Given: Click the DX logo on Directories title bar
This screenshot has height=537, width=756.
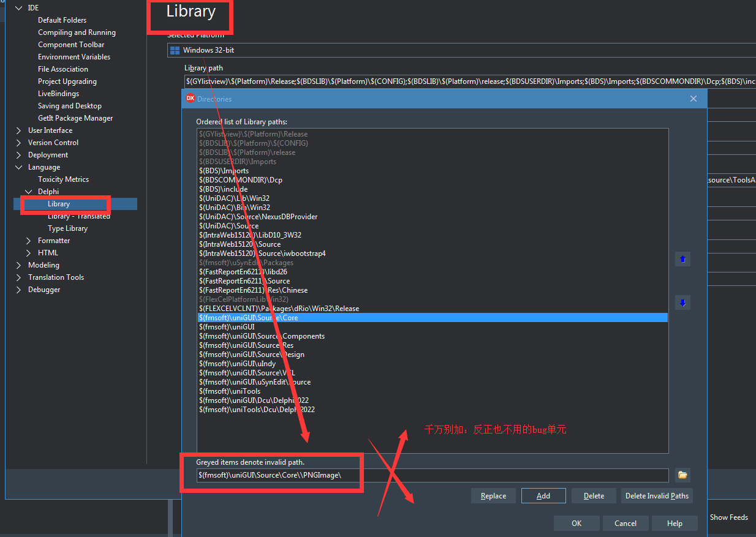Looking at the screenshot, I should coord(191,98).
